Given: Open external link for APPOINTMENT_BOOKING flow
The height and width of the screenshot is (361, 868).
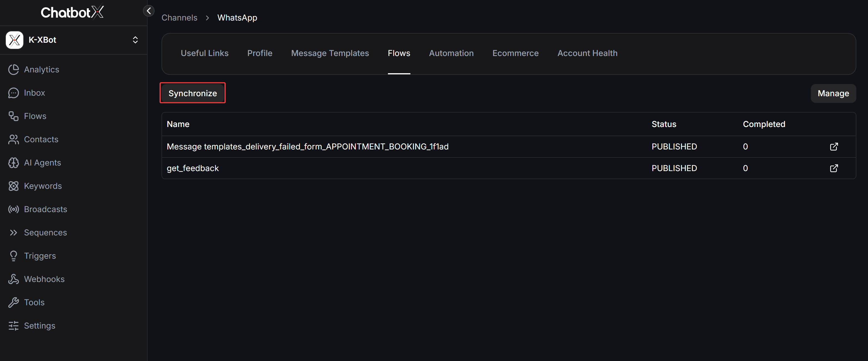Looking at the screenshot, I should point(834,147).
